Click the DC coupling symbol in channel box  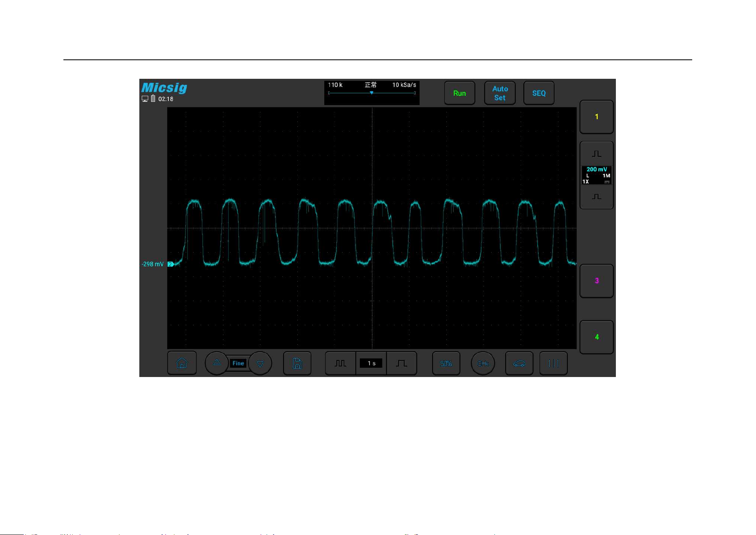pos(607,182)
